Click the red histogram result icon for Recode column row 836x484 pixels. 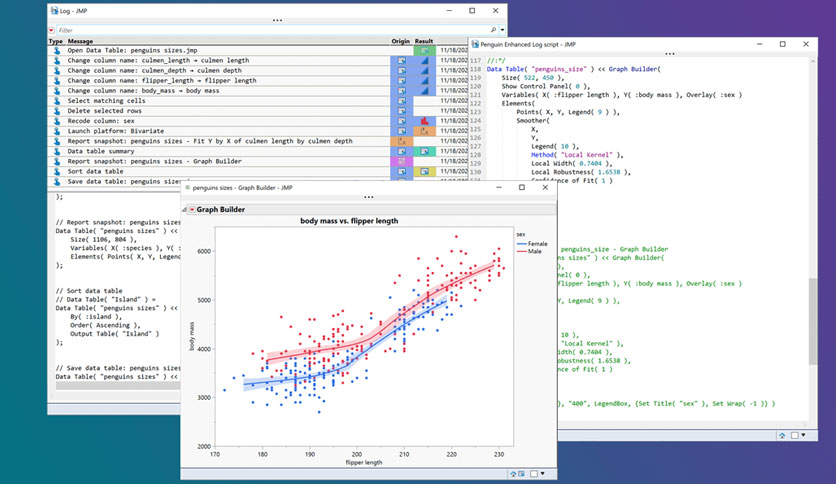[x=424, y=121]
